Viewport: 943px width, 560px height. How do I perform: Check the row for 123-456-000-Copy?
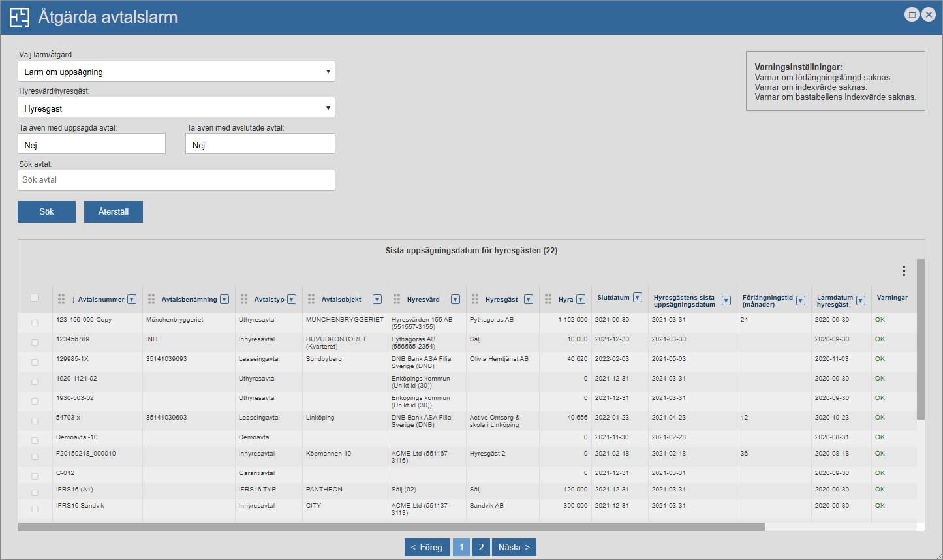tap(35, 323)
